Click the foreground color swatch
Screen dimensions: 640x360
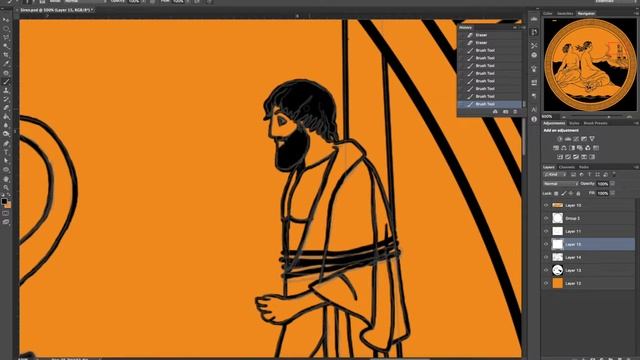click(4, 201)
